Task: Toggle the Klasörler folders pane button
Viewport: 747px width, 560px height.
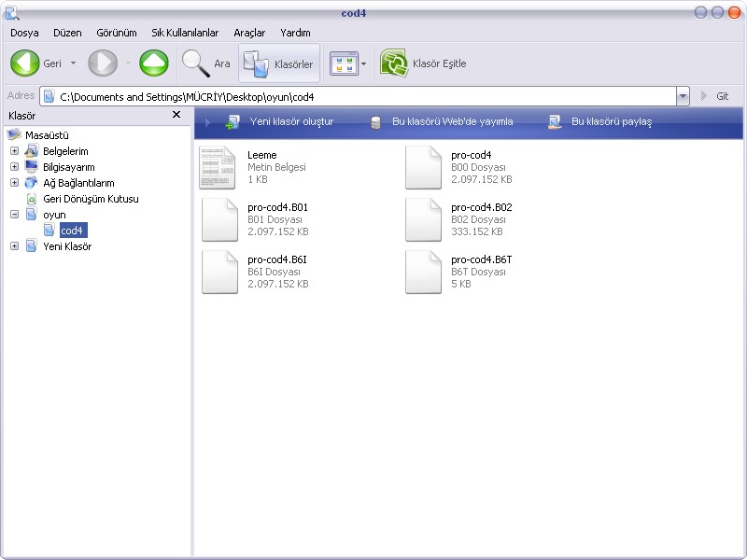Action: [278, 63]
